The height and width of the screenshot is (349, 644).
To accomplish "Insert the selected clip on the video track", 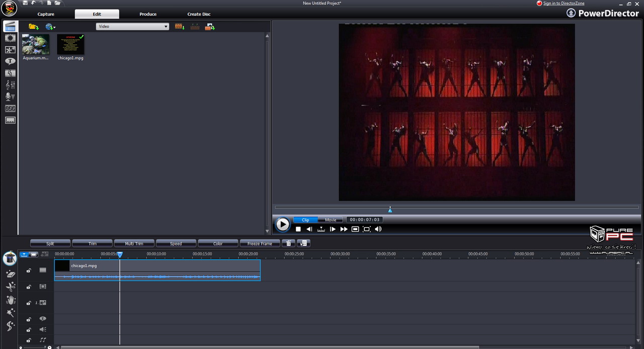I will [x=180, y=27].
